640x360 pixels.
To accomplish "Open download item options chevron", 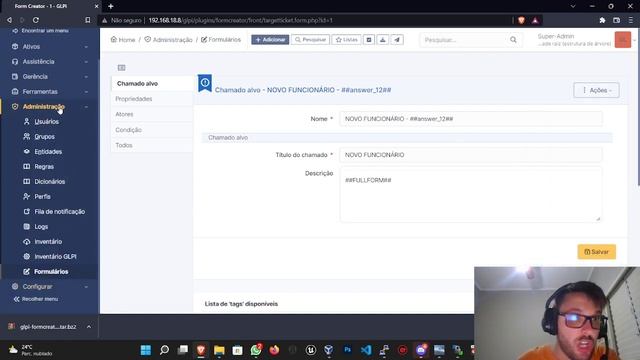I will point(89,327).
